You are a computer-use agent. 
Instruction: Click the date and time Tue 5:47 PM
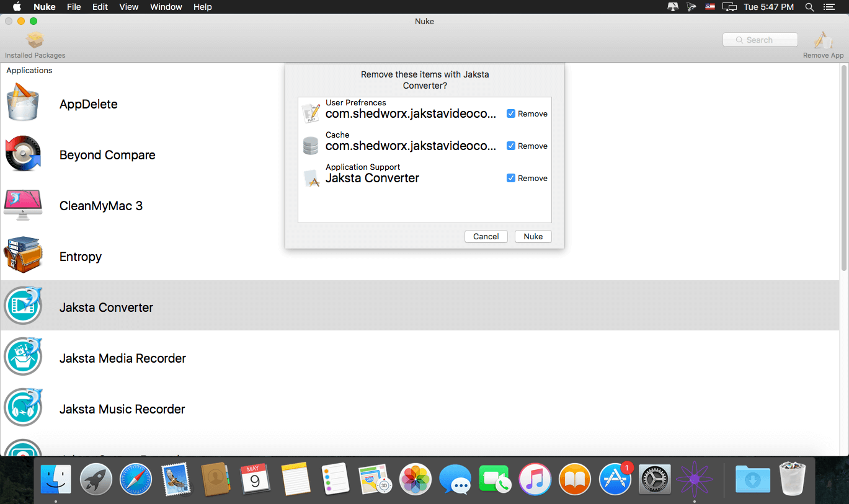click(768, 7)
